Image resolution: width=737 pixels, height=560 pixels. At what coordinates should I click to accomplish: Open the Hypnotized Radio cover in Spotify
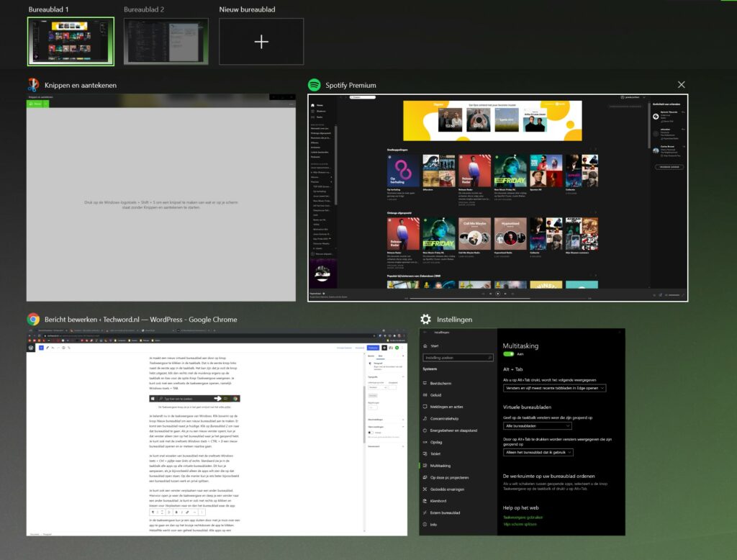510,234
